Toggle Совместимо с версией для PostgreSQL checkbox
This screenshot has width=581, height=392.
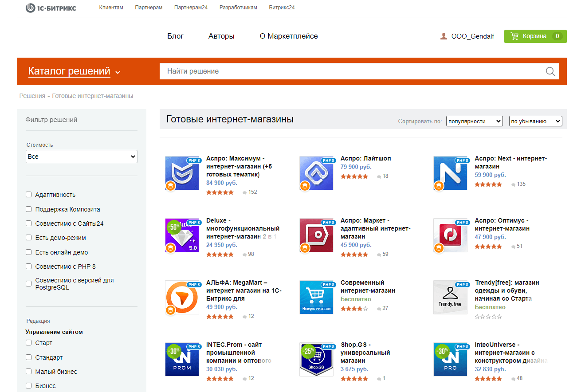29,283
